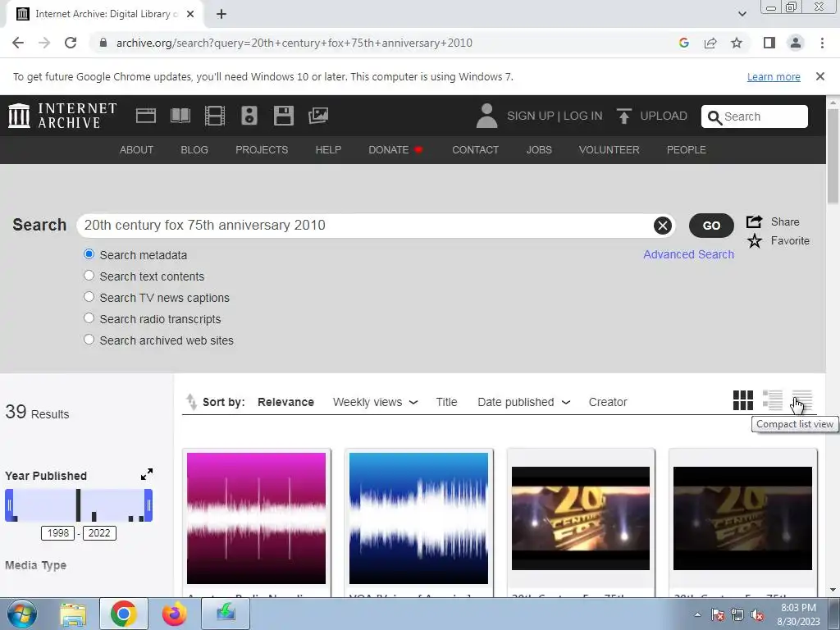This screenshot has width=840, height=630.
Task: Click the GO search button
Action: [711, 226]
